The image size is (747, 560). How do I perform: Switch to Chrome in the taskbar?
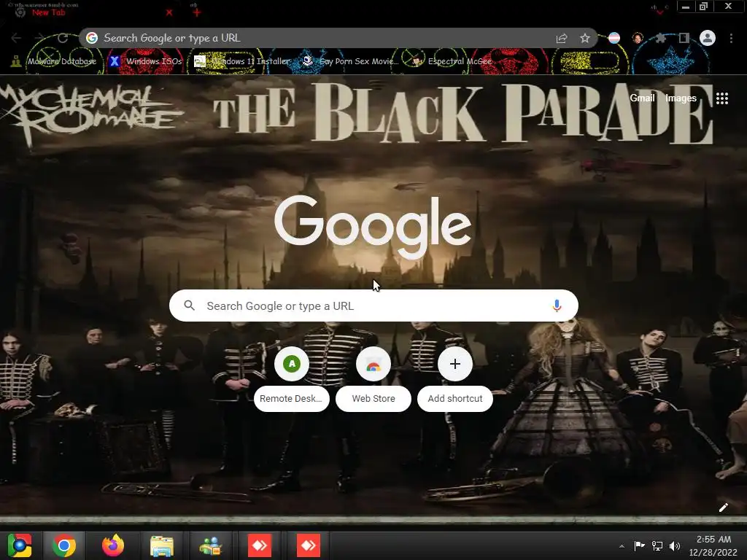tap(64, 545)
